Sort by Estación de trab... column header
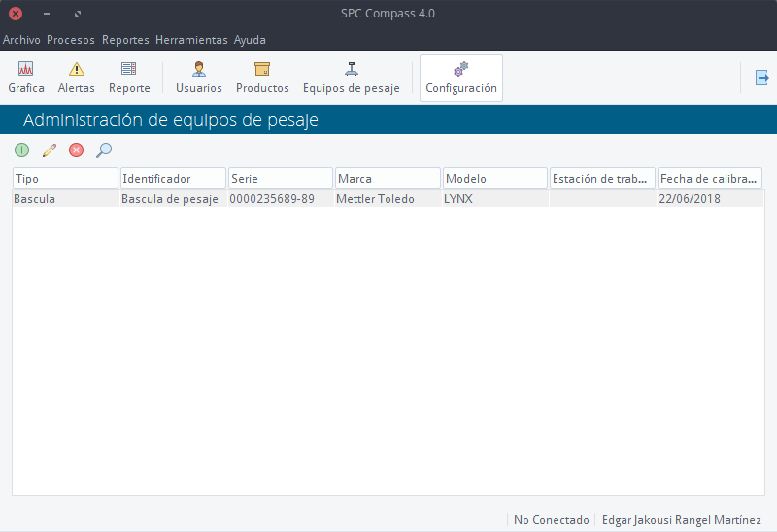777x532 pixels. click(x=602, y=179)
